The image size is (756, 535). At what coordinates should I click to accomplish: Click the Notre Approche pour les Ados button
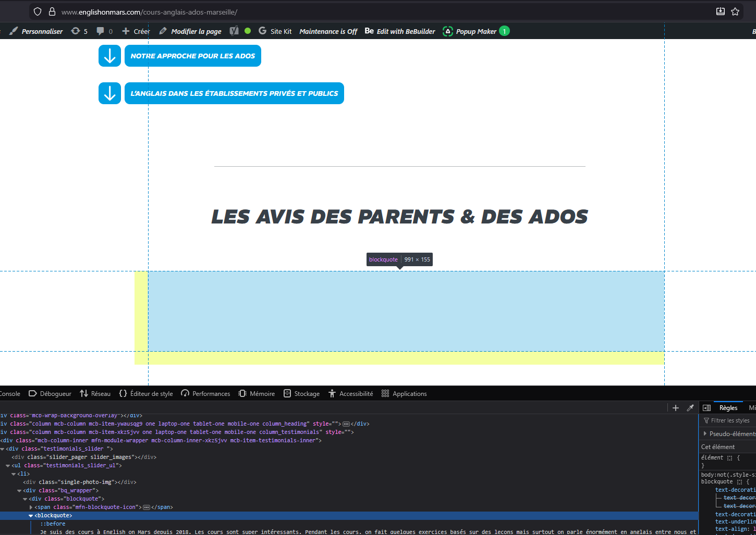tap(192, 56)
